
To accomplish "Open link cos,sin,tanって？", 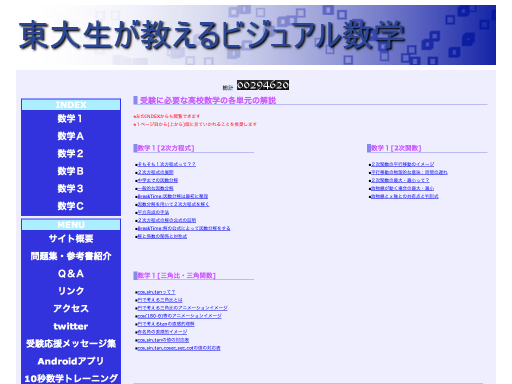I will point(156,292).
